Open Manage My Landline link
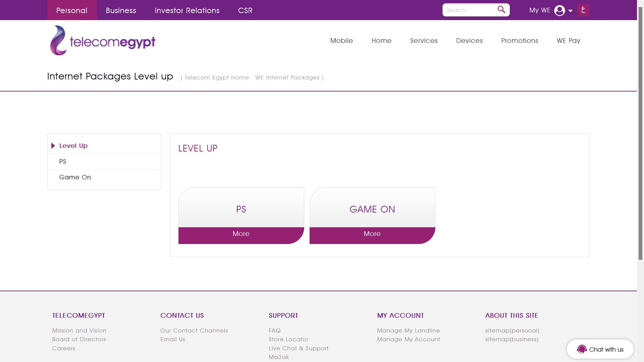644x362 pixels. tap(408, 330)
